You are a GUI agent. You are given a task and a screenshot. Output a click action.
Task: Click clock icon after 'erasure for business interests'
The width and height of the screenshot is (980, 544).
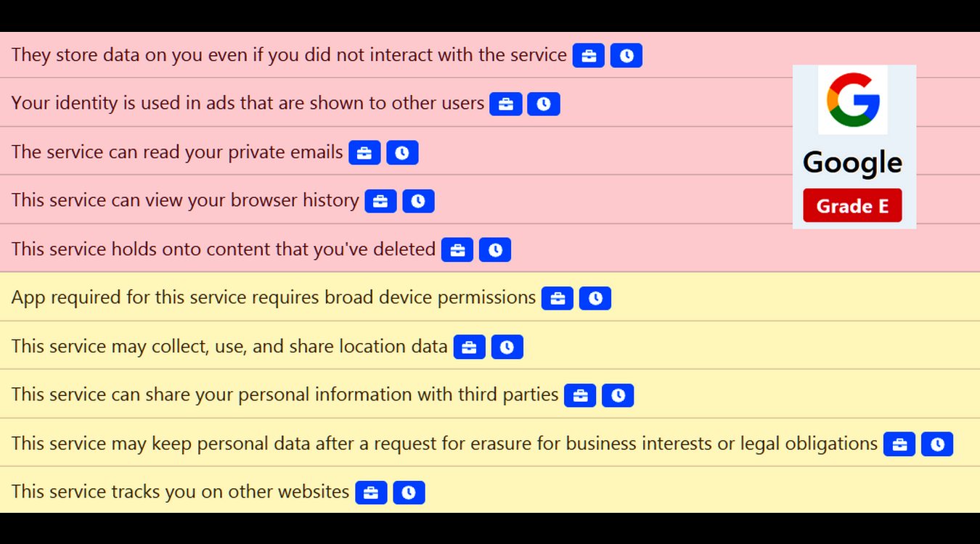pyautogui.click(x=937, y=445)
